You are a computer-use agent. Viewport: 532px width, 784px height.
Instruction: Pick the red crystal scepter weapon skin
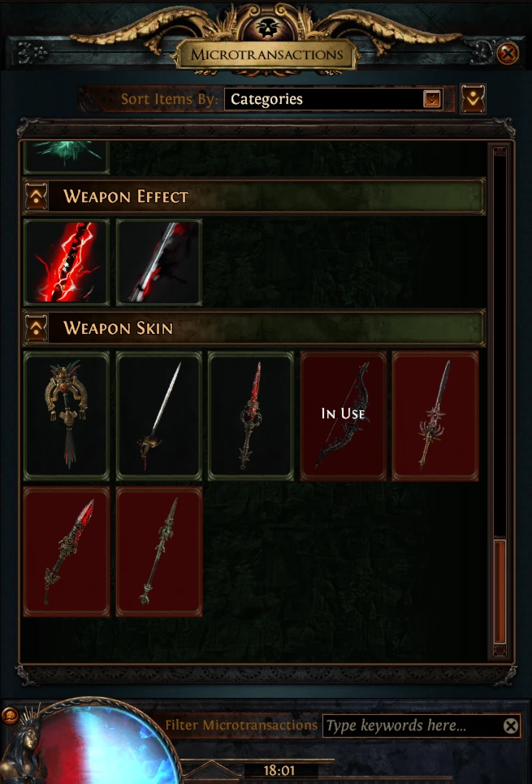[251, 416]
